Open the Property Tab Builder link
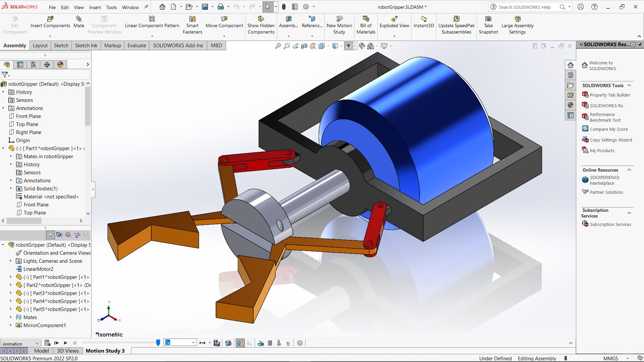Viewport: 644px width, 362px height. click(x=610, y=95)
